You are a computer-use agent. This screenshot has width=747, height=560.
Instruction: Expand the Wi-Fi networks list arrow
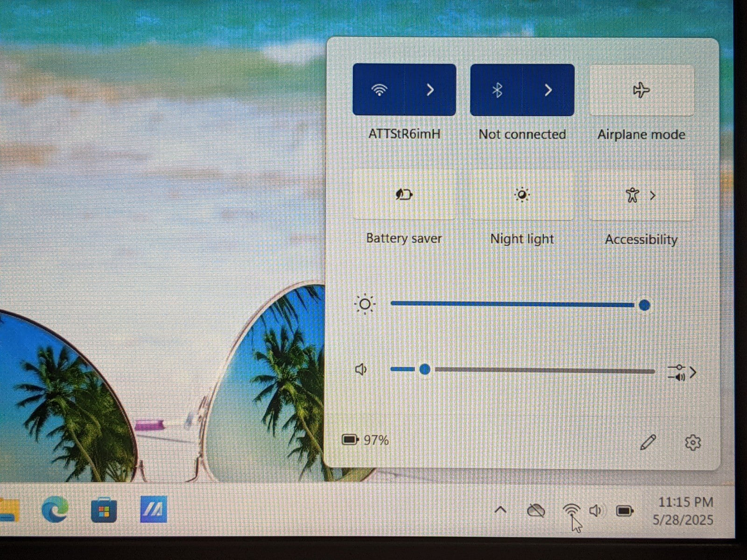[430, 90]
